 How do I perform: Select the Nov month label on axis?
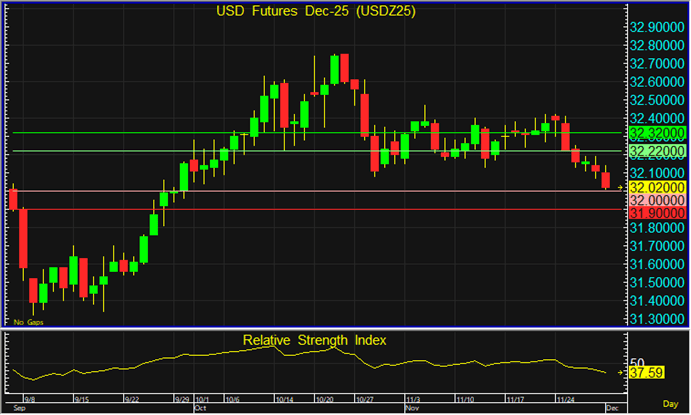click(x=412, y=409)
